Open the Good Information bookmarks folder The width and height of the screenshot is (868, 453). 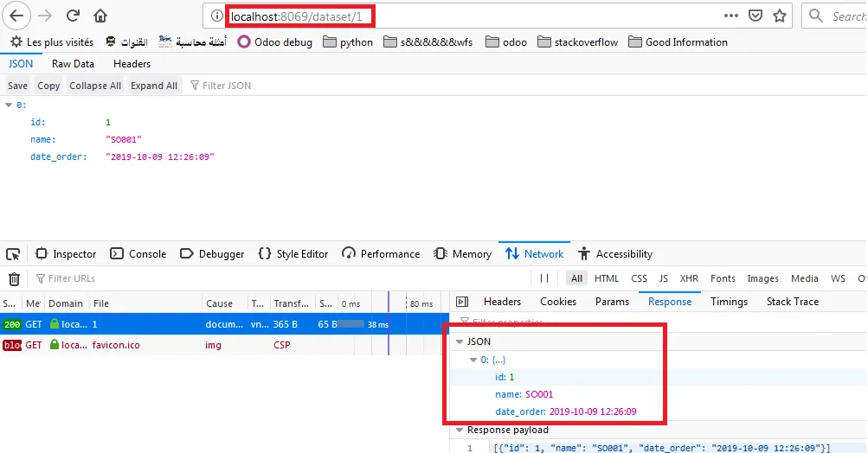click(x=678, y=42)
